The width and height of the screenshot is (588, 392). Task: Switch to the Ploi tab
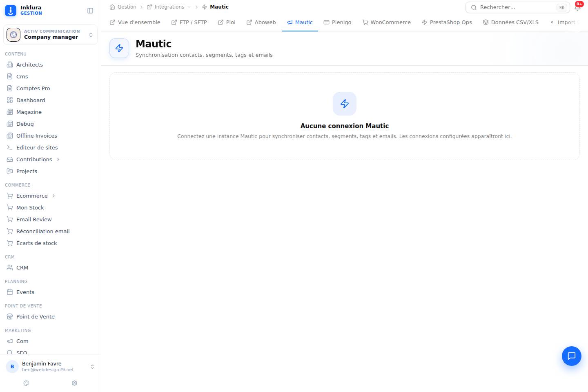[x=227, y=22]
